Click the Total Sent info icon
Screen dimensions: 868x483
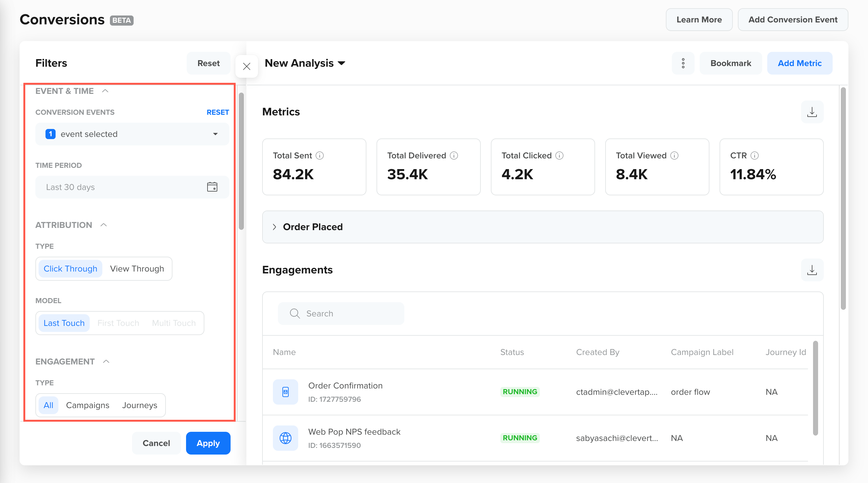point(319,156)
